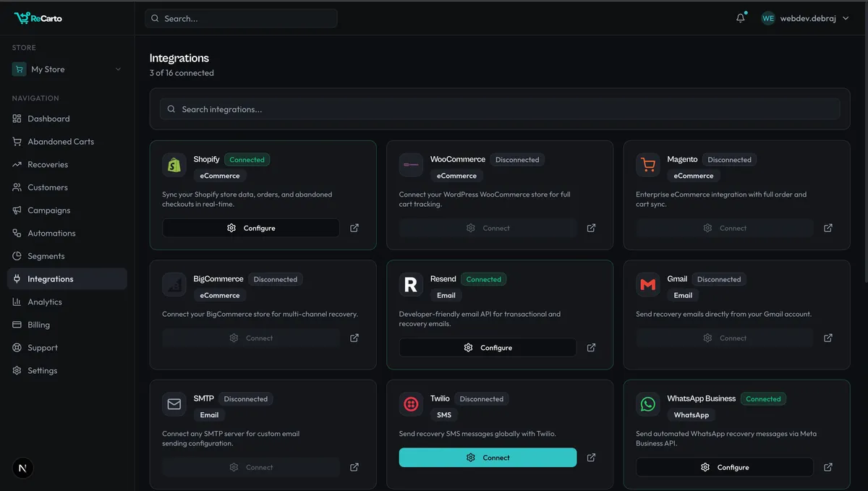Viewport: 868px width, 491px height.
Task: Click Gmail's Disconnected status badge
Action: 719,279
